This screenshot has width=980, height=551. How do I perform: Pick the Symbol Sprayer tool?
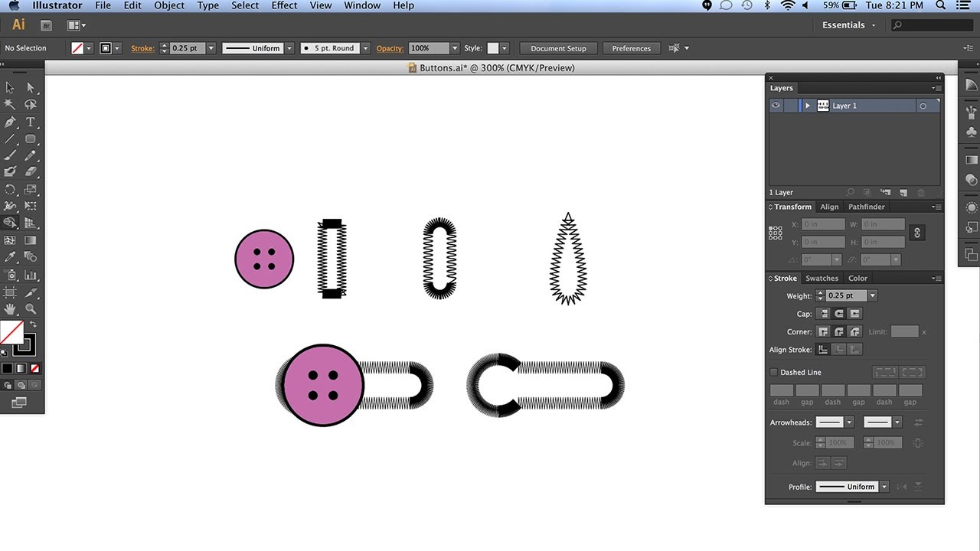coord(10,275)
